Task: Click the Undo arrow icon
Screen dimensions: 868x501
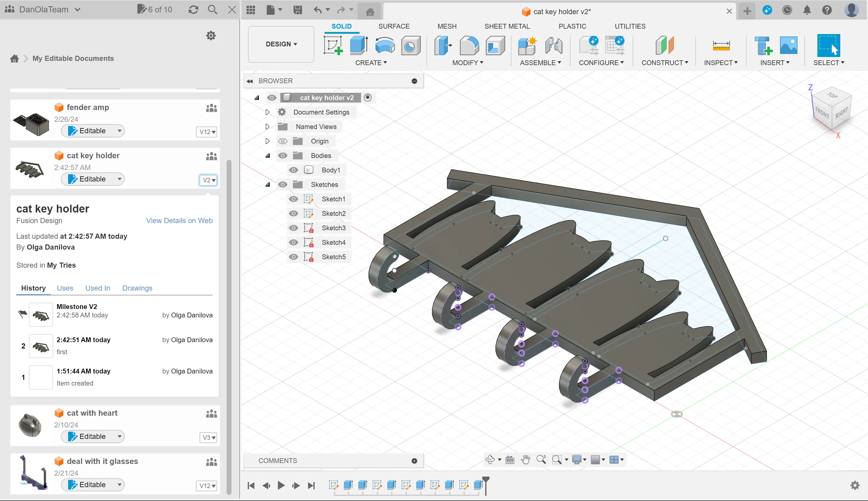Action: click(x=317, y=10)
